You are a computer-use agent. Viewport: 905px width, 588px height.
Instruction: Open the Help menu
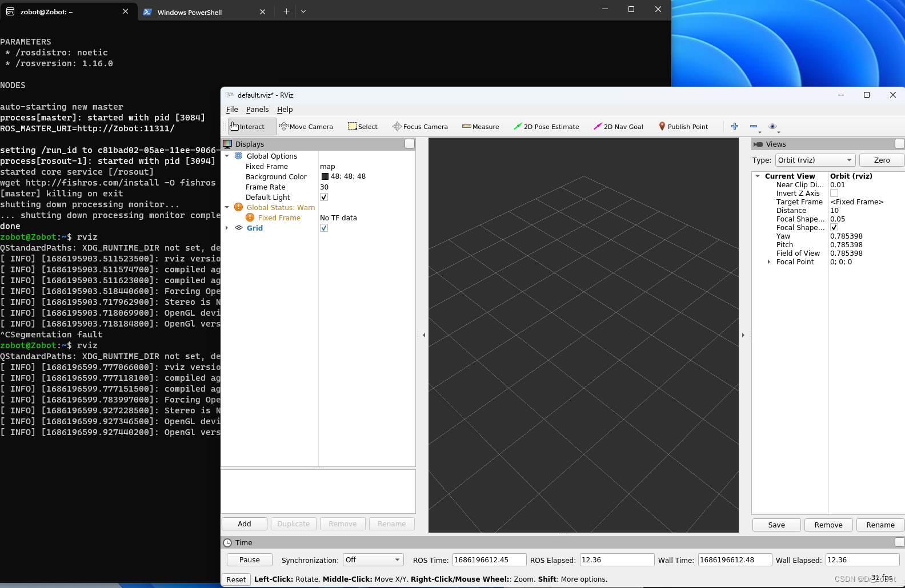pos(285,110)
